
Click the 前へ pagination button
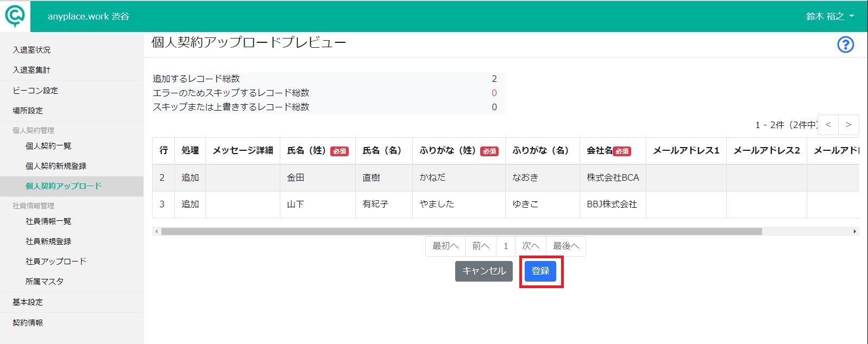click(x=481, y=246)
